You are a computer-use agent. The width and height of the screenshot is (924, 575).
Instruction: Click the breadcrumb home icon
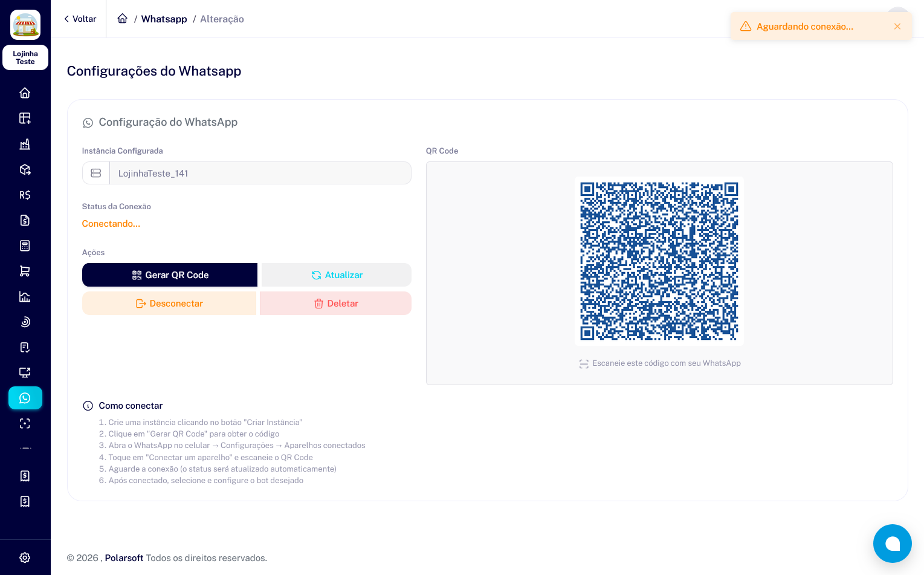point(123,19)
